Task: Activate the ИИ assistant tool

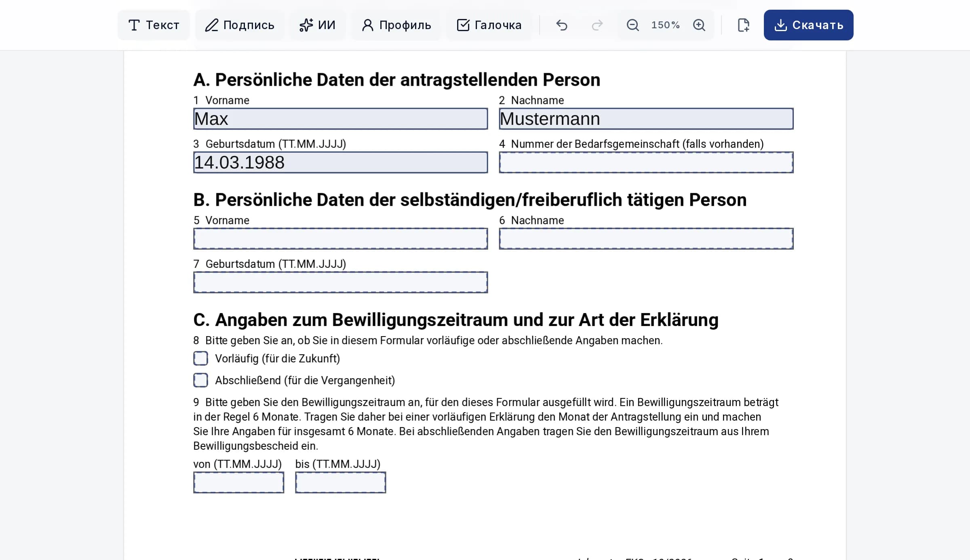Action: (x=317, y=25)
